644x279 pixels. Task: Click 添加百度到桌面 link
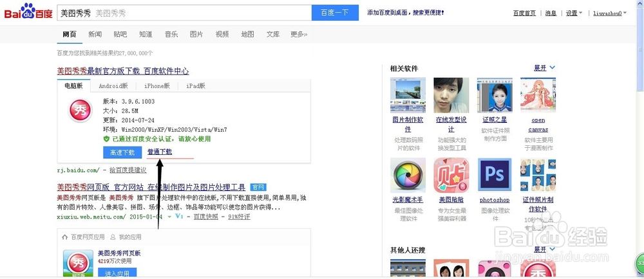tap(406, 13)
